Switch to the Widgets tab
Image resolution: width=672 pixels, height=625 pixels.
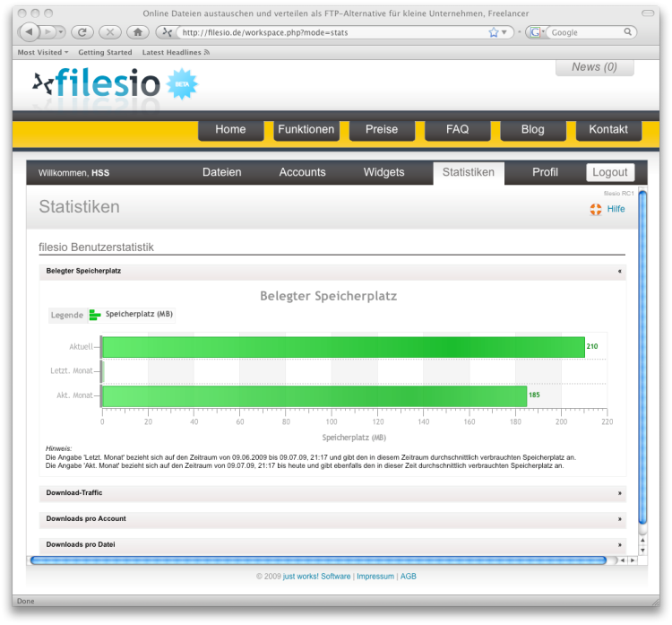pos(384,172)
